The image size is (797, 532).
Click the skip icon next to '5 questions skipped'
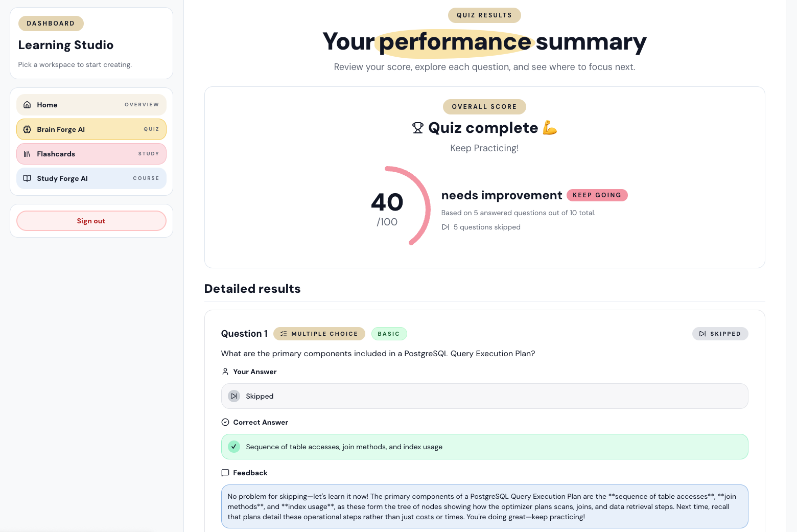[x=445, y=227]
